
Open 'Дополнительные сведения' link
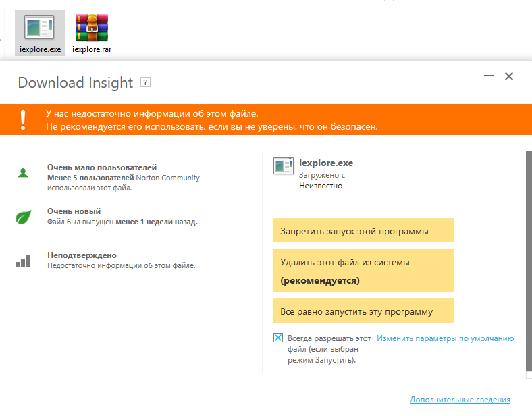pyautogui.click(x=460, y=400)
